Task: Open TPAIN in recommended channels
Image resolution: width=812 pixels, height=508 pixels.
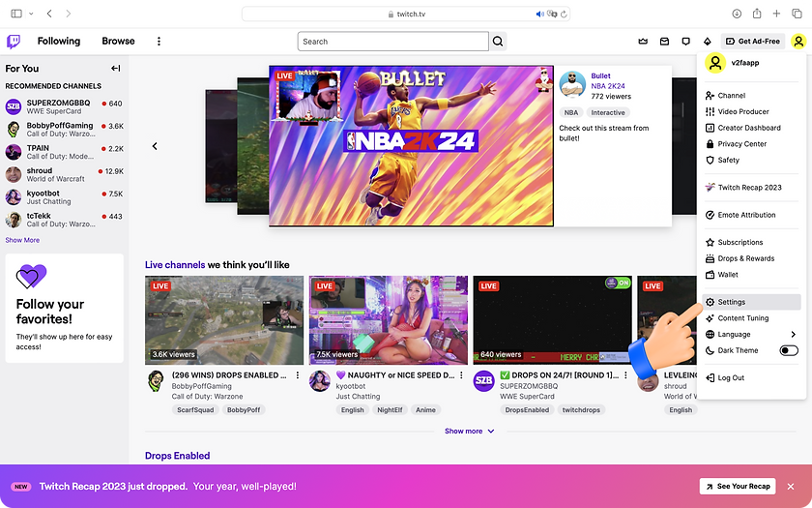Action: (x=64, y=152)
